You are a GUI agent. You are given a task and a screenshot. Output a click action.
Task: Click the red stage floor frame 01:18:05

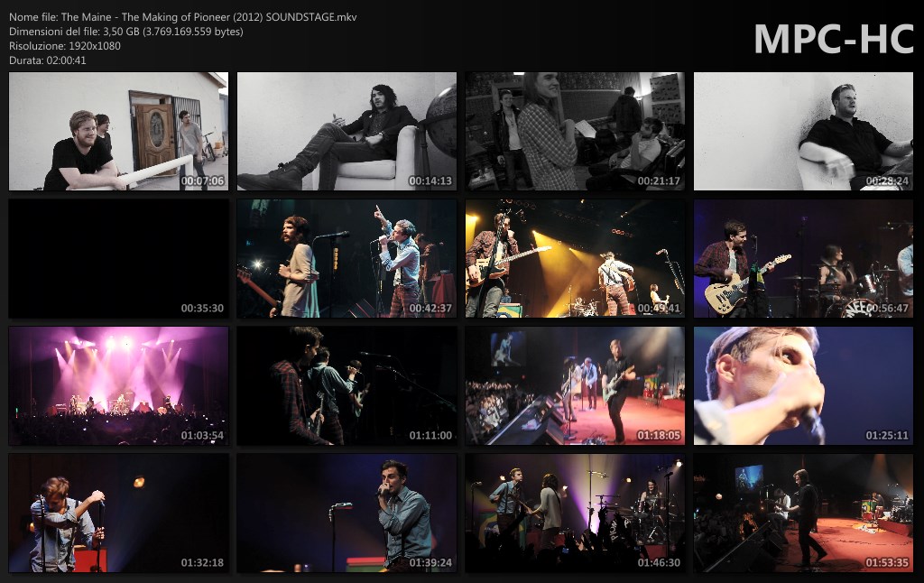(575, 386)
